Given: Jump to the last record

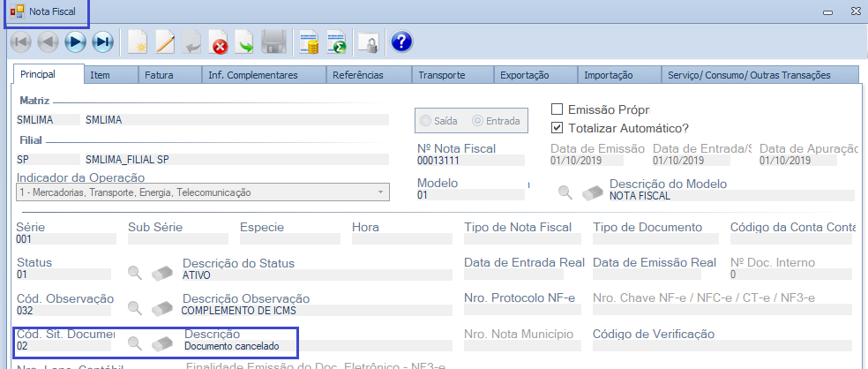Looking at the screenshot, I should 102,42.
